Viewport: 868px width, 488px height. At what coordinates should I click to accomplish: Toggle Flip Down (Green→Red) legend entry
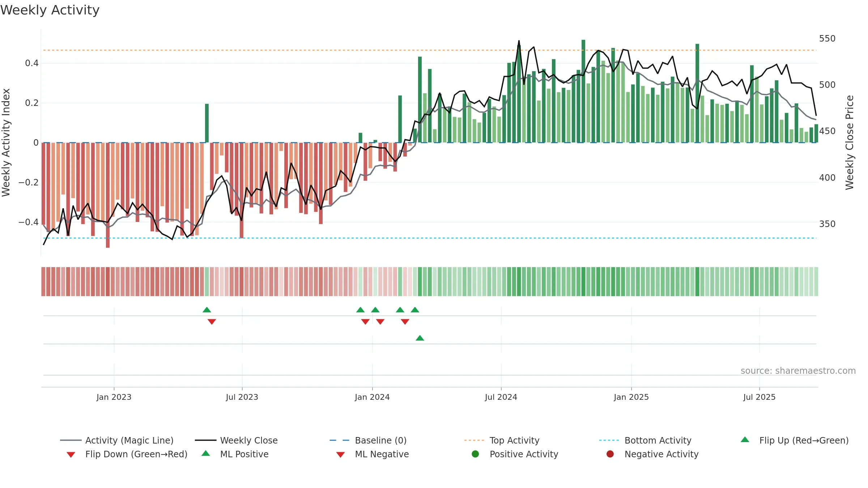tap(127, 454)
